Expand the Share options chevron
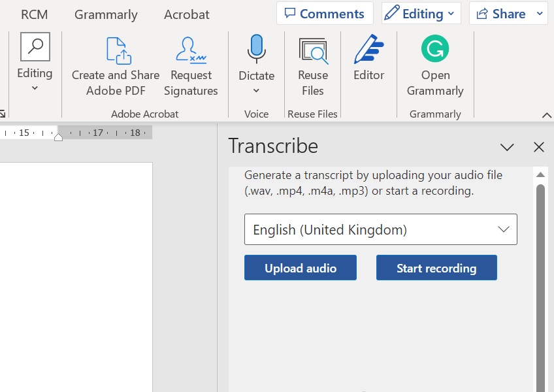The width and height of the screenshot is (554, 392). (x=538, y=13)
